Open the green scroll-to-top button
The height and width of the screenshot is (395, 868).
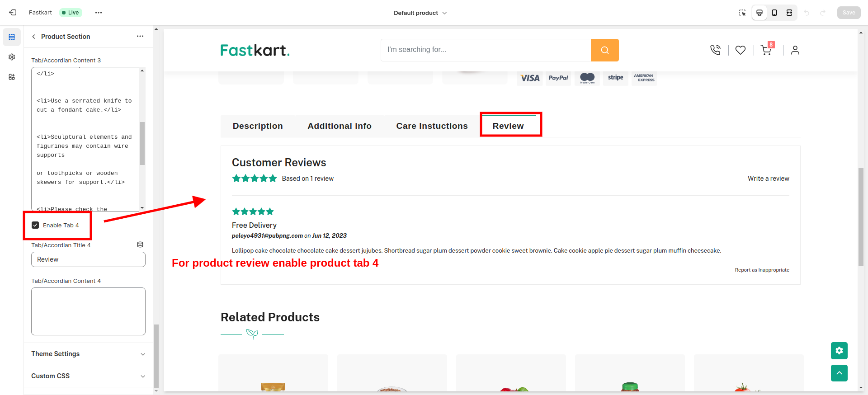pos(839,373)
